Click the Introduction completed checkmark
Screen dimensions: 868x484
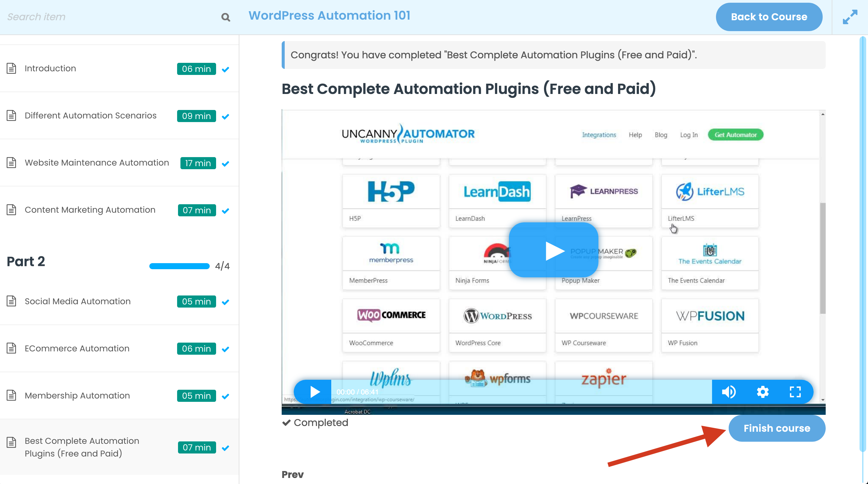225,69
